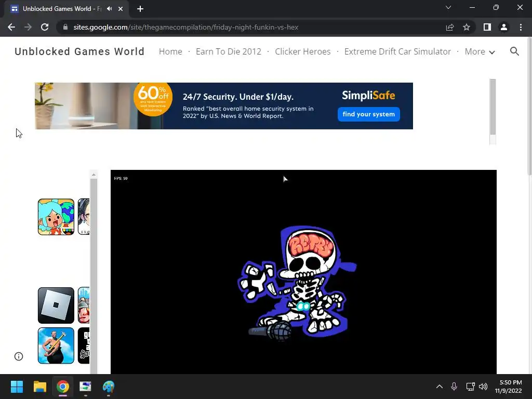
Task: Open the GTA San Andreas game thumbnail
Action: (84, 345)
